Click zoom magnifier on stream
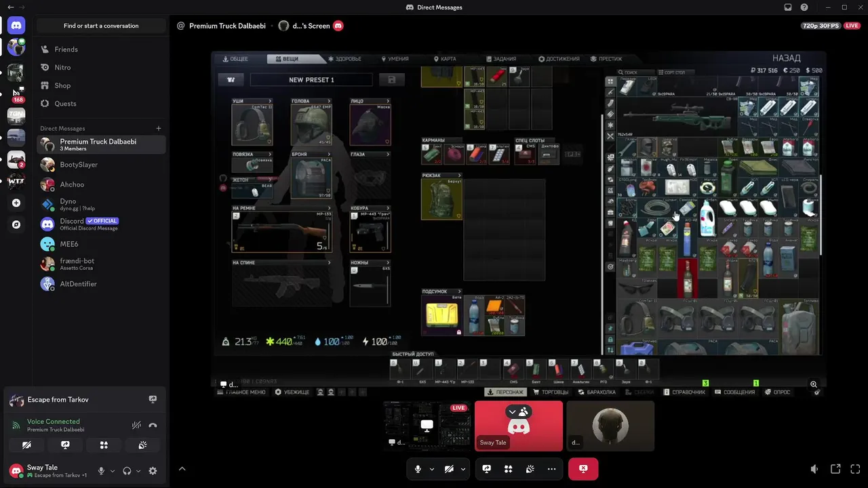Image resolution: width=868 pixels, height=488 pixels. (x=814, y=384)
